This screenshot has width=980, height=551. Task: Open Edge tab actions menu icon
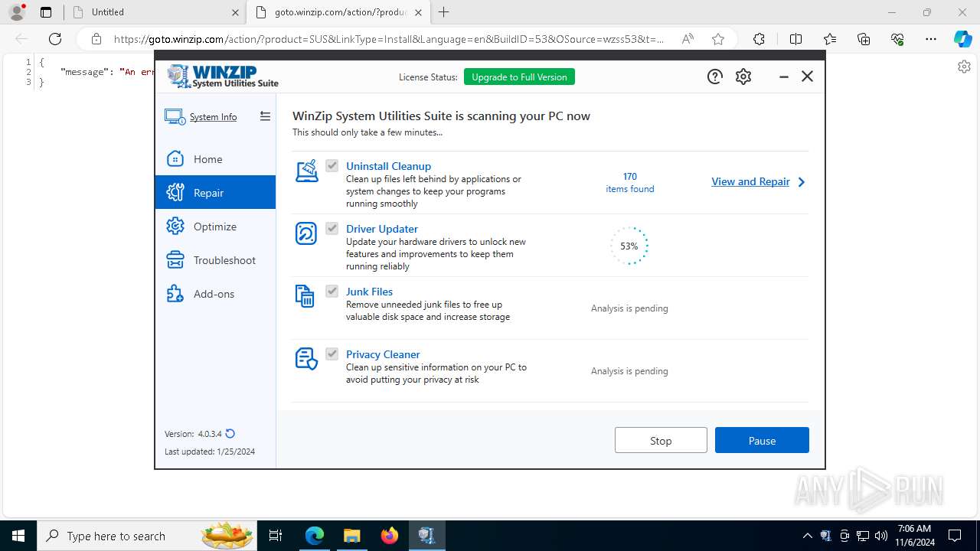click(46, 12)
